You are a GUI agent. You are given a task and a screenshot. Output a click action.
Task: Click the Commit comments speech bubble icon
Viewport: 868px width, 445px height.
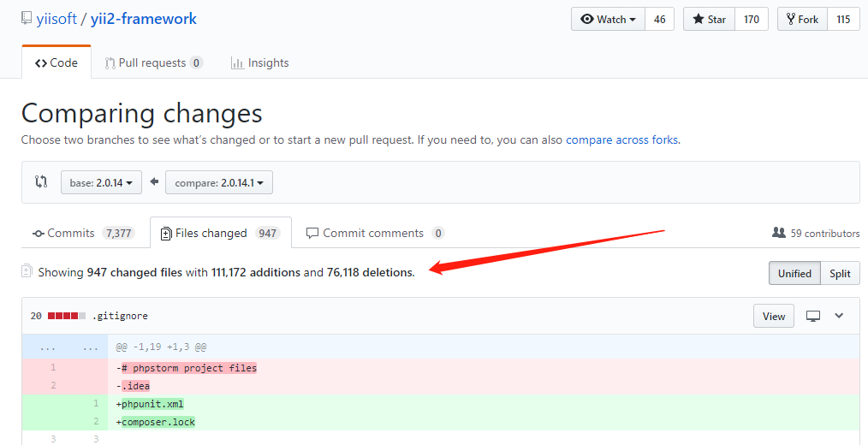pos(312,233)
